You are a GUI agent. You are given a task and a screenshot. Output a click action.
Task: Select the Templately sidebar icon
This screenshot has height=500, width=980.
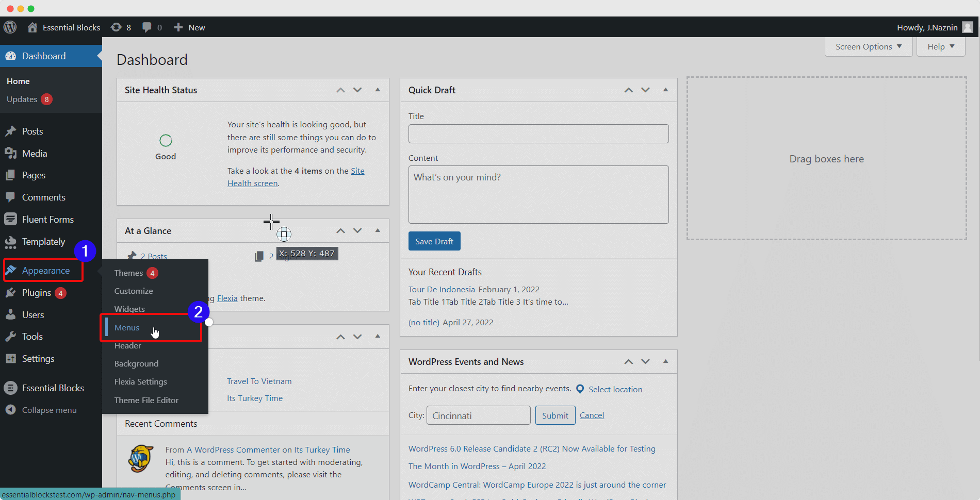point(11,242)
